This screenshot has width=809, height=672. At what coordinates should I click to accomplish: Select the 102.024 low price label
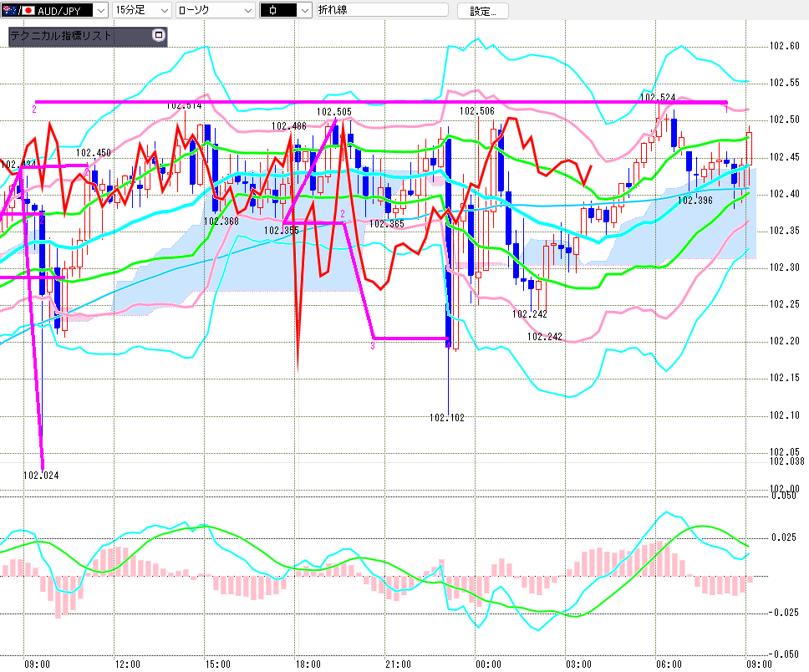[x=41, y=475]
